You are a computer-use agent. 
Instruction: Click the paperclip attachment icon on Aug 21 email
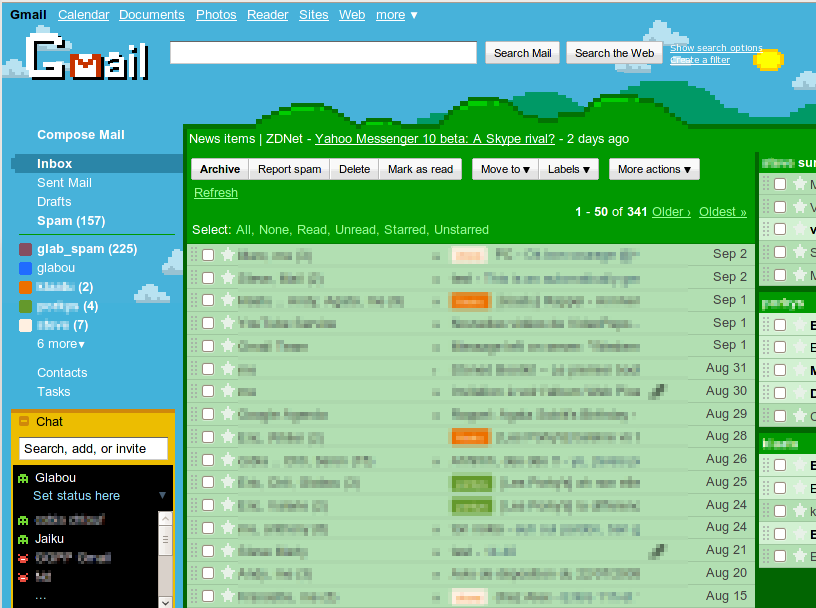click(x=658, y=551)
